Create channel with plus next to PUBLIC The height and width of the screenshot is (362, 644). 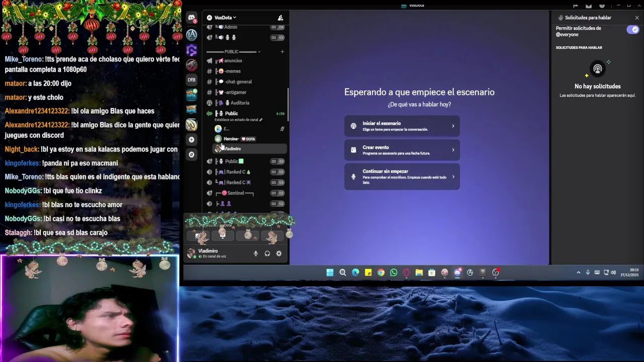(x=282, y=51)
